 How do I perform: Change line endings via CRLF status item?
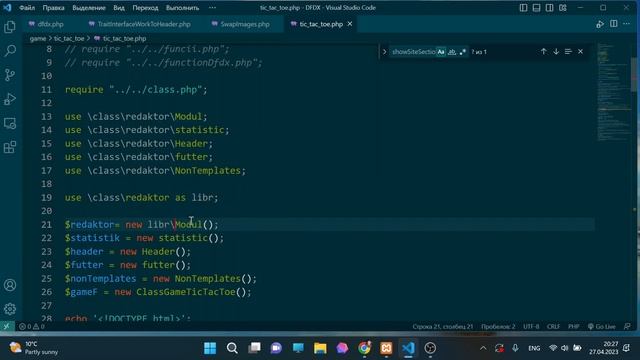click(553, 327)
